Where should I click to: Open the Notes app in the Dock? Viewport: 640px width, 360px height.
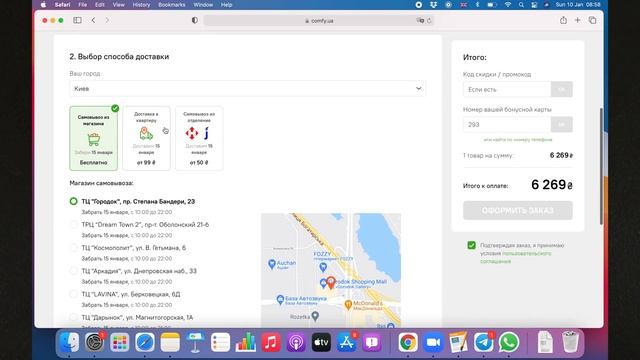pyautogui.click(x=170, y=342)
